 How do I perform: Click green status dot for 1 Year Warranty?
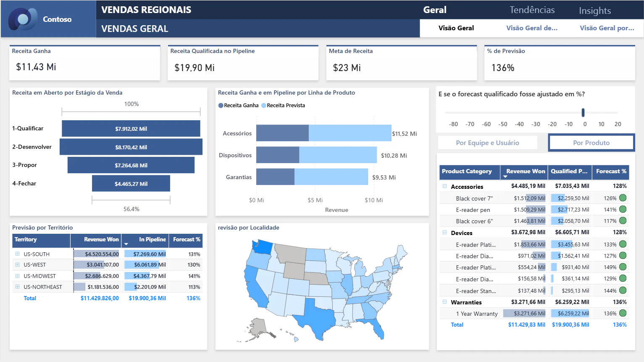pos(623,313)
